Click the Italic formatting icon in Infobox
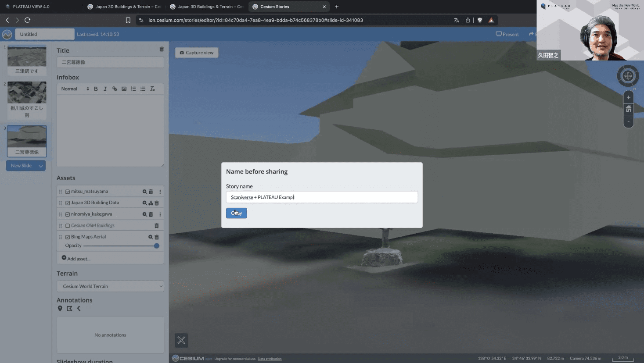Screen dimensions: 644x363 click(105, 89)
